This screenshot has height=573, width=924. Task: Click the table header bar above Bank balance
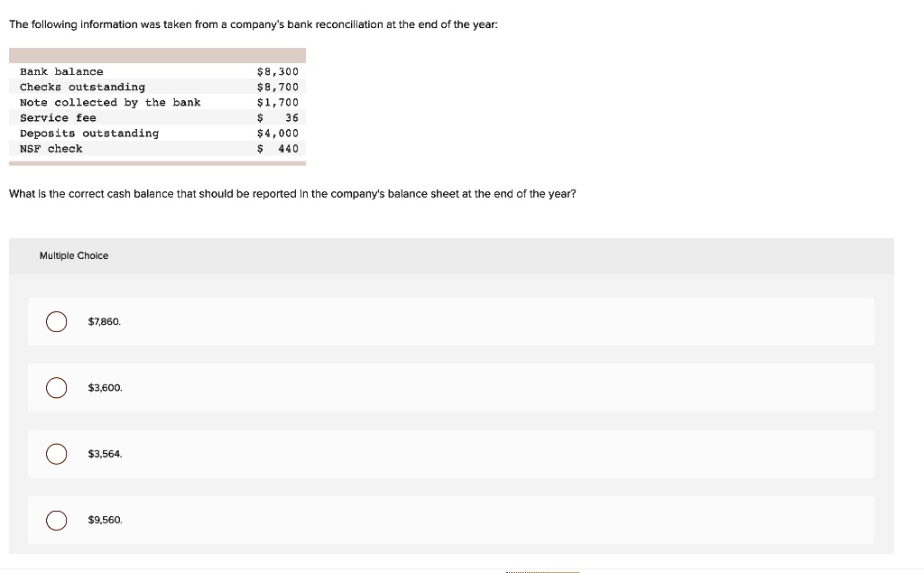[x=158, y=54]
